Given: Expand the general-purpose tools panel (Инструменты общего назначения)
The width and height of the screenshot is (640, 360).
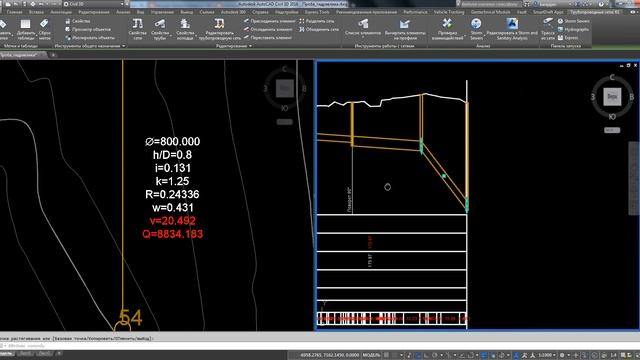Looking at the screenshot, I should [x=90, y=46].
